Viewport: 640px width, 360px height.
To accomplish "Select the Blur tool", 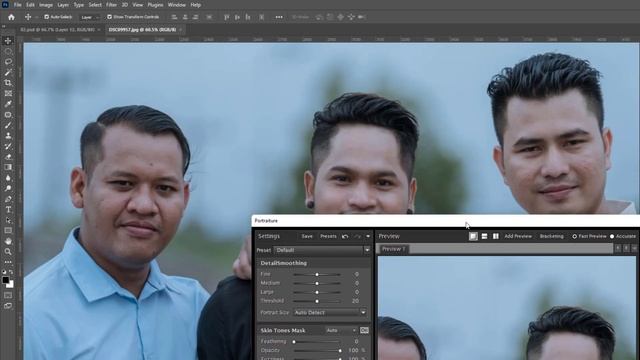I will 8,178.
